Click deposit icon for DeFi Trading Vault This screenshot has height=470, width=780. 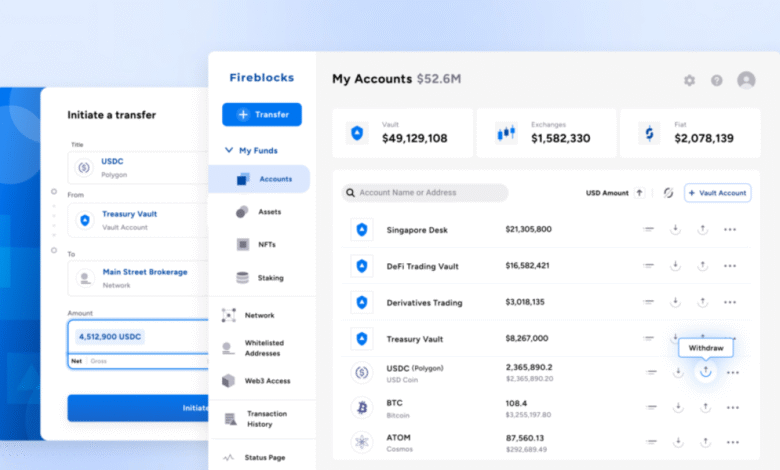pos(675,266)
